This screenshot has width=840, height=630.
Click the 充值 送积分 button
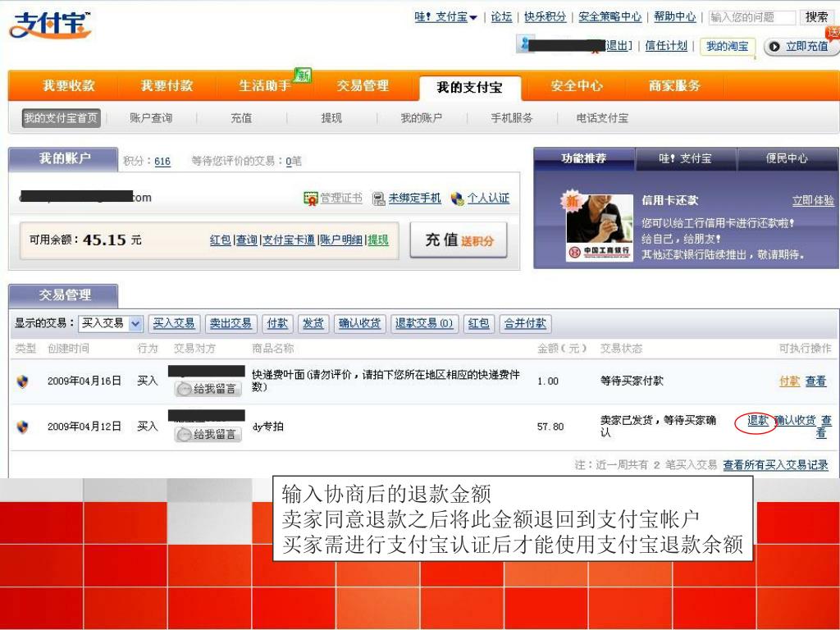[x=459, y=240]
